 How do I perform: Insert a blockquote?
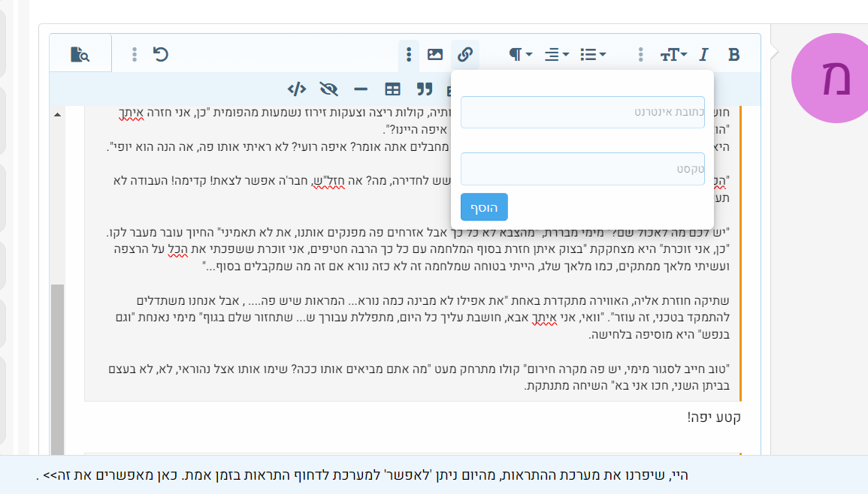pyautogui.click(x=425, y=89)
